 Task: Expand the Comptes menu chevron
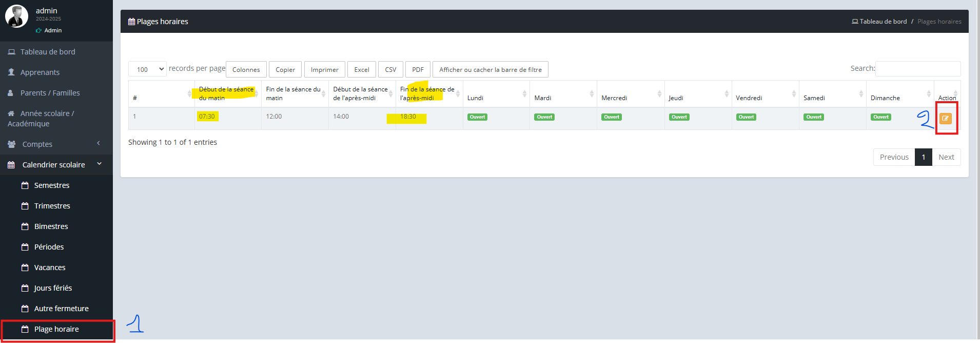click(99, 143)
